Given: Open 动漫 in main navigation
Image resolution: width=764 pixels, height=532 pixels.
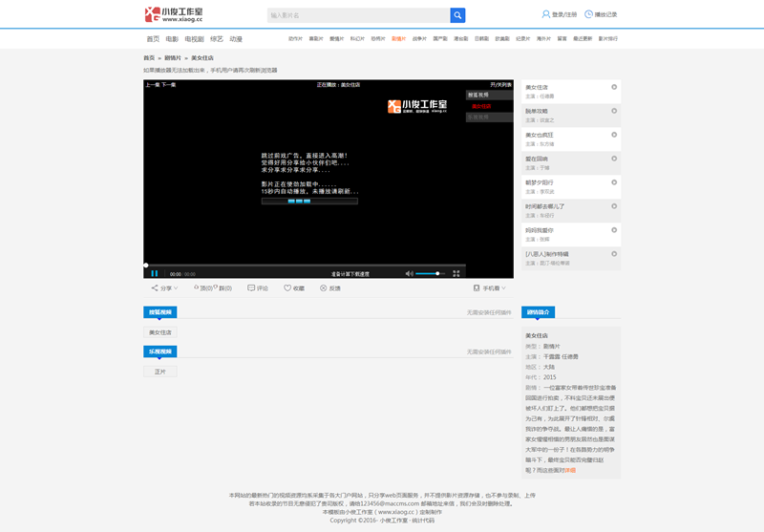Looking at the screenshot, I should point(236,39).
